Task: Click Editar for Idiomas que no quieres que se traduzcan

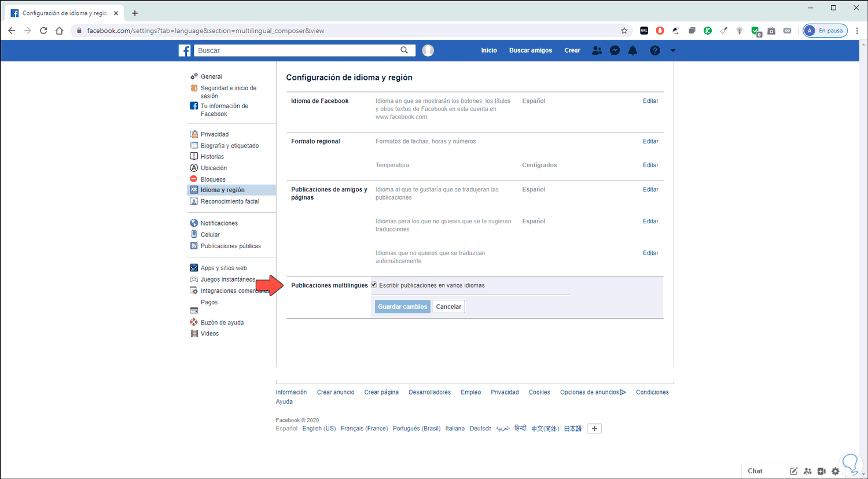Action: [x=650, y=253]
